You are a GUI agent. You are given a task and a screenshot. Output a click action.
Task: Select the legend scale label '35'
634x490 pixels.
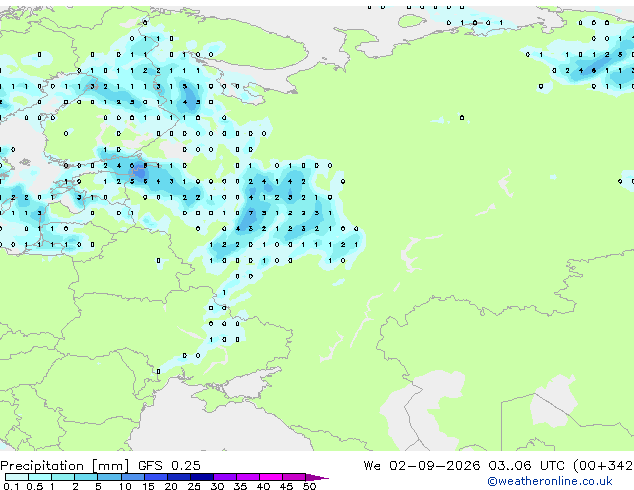point(240,486)
